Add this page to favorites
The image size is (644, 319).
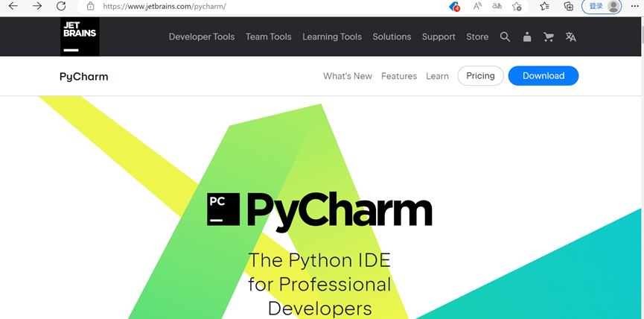coord(517,6)
